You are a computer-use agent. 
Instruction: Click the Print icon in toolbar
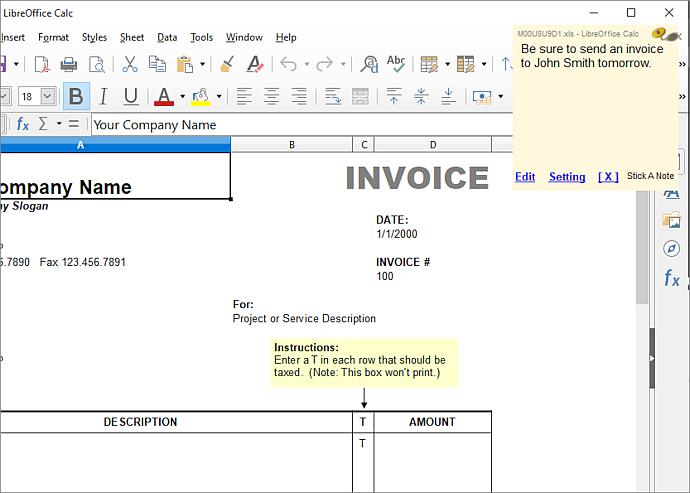[x=69, y=65]
